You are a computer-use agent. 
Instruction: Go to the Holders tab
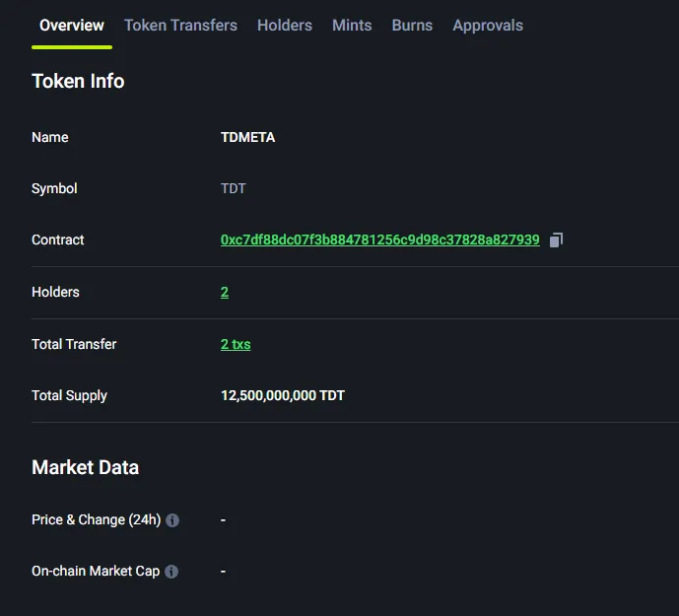click(285, 26)
